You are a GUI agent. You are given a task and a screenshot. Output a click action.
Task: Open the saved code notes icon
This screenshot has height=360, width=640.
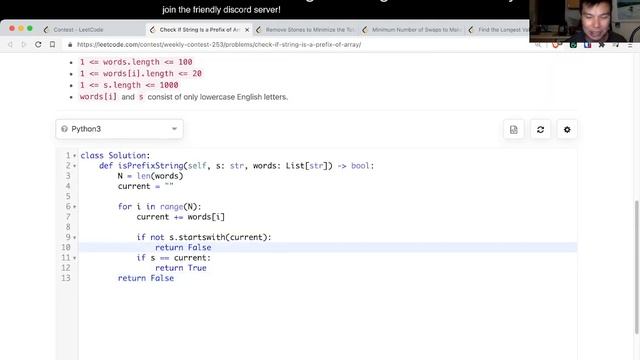(x=513, y=130)
